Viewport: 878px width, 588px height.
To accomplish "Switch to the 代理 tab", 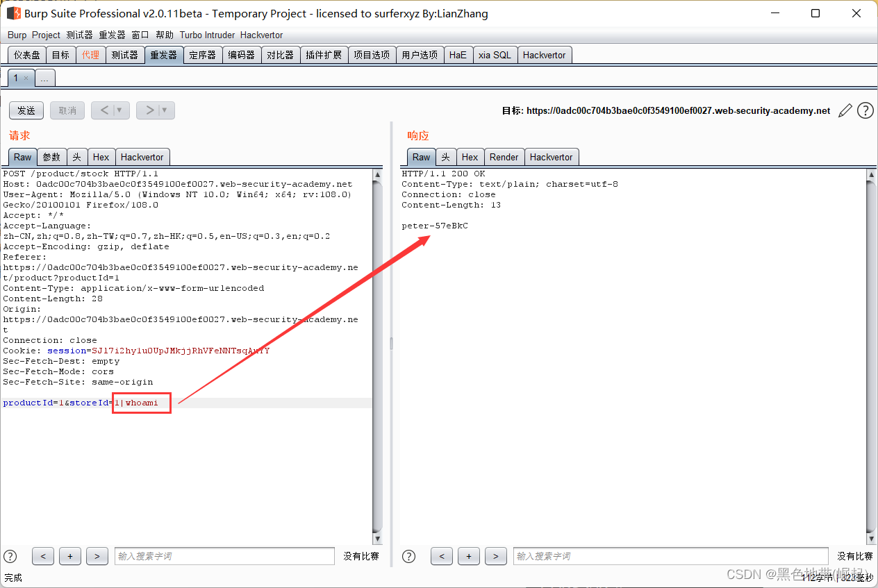I will 90,55.
